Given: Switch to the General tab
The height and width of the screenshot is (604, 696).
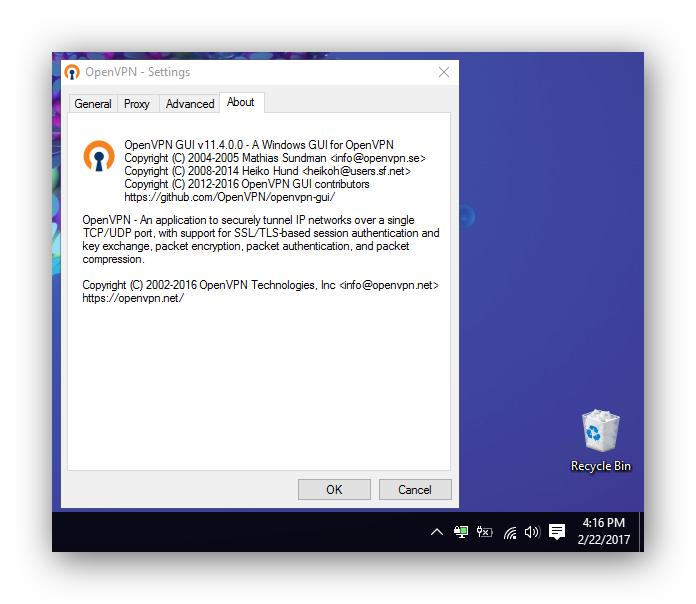Looking at the screenshot, I should coord(93,104).
